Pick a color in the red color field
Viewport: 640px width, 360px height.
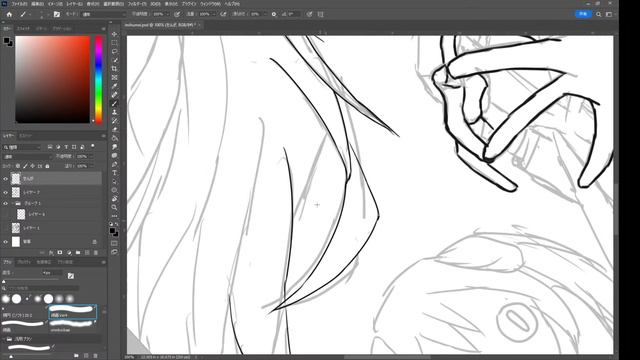pos(53,80)
